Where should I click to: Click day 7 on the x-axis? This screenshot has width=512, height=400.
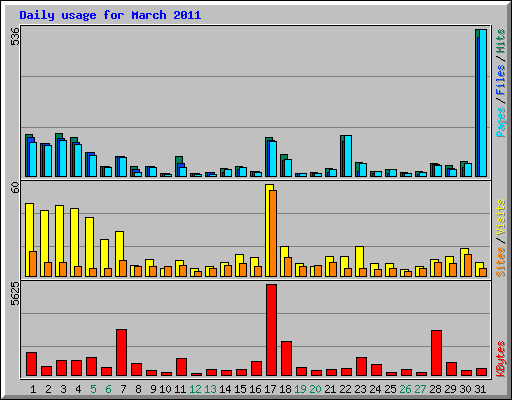point(123,389)
